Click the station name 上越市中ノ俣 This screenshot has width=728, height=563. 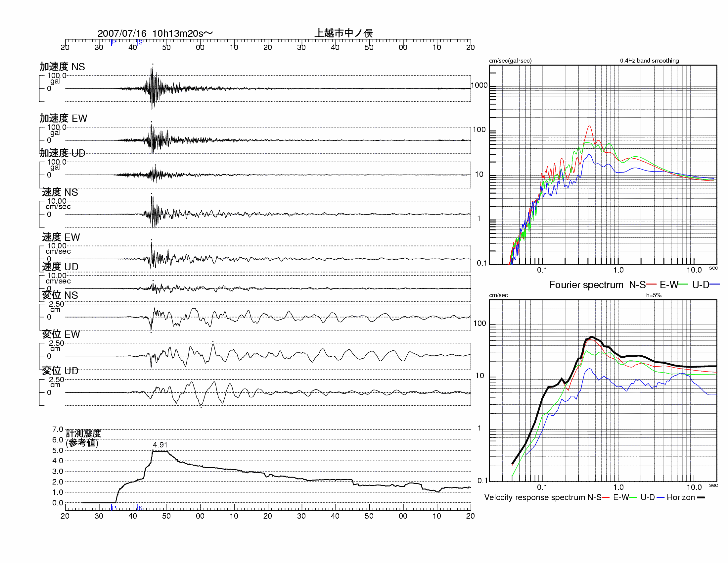(x=343, y=33)
